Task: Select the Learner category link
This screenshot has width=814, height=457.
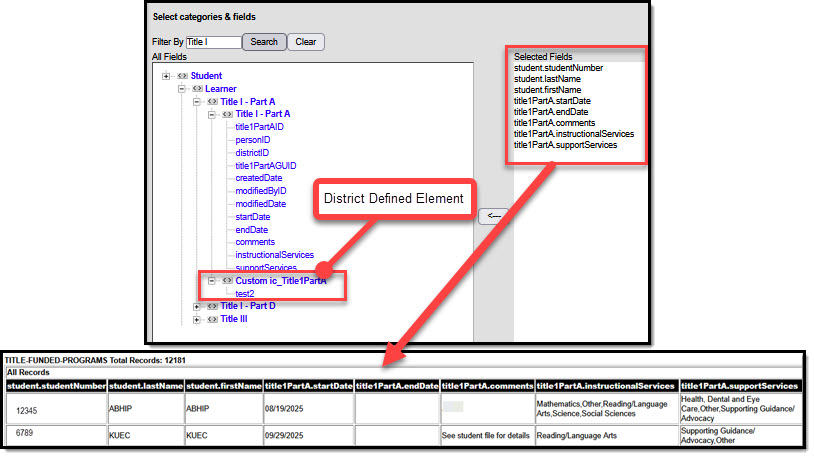Action: tap(221, 89)
